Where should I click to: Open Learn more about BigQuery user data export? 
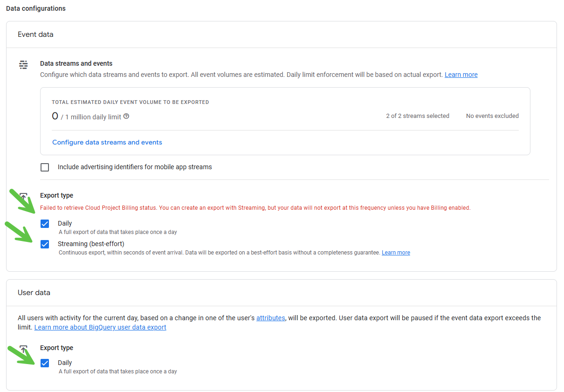point(100,327)
